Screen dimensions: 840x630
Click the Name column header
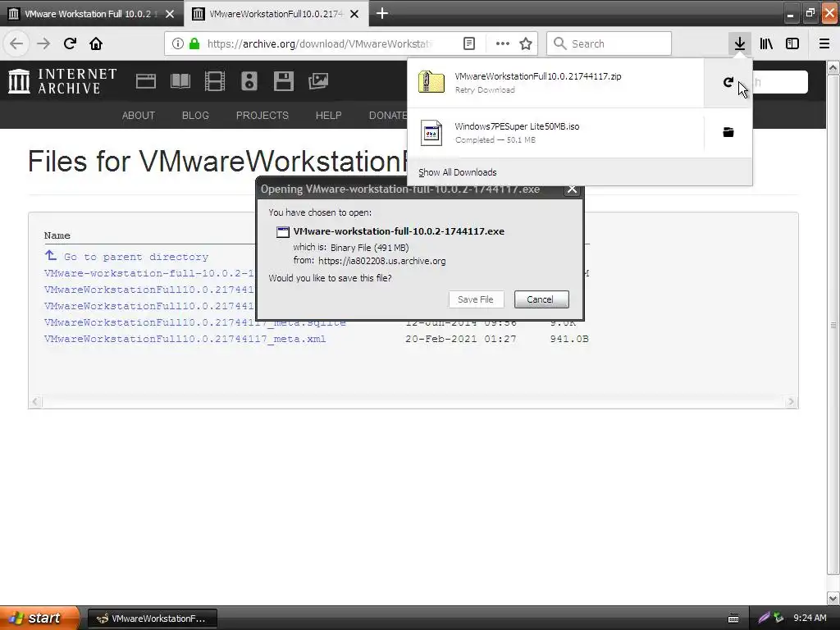click(x=57, y=235)
